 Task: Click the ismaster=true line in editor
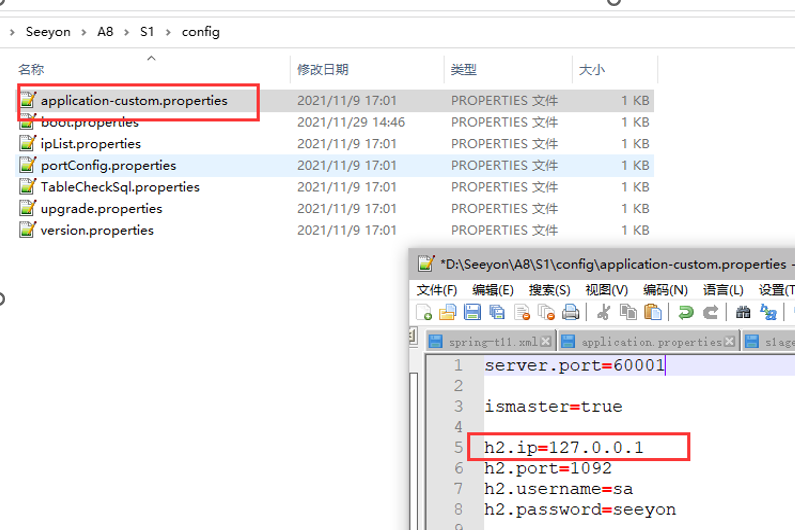point(553,406)
